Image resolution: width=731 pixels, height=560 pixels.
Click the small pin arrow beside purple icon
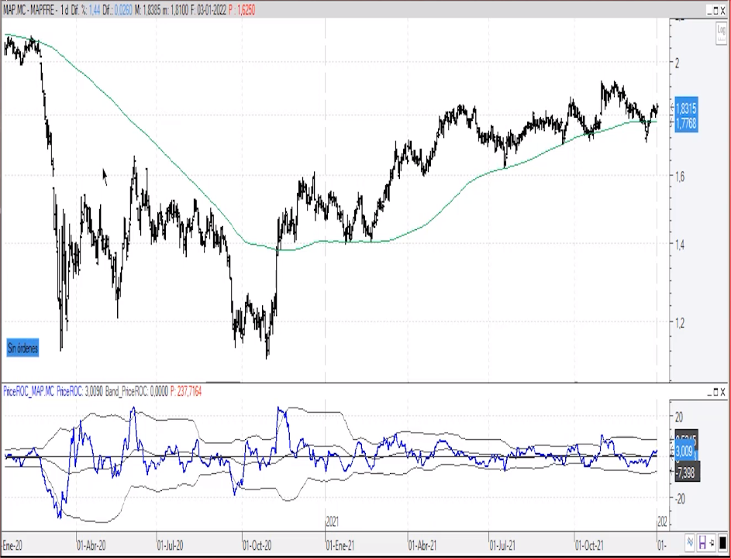point(712,543)
